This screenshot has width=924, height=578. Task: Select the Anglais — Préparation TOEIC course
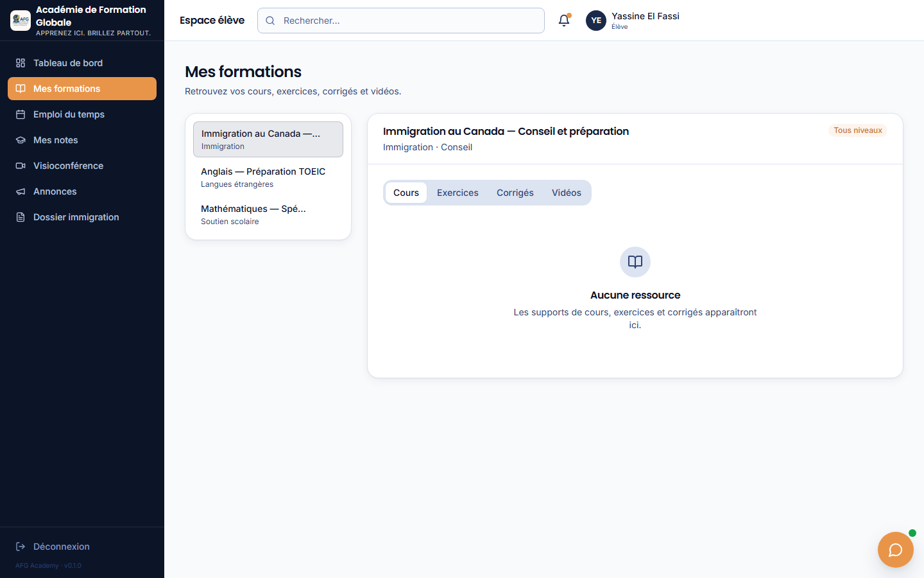click(x=268, y=177)
